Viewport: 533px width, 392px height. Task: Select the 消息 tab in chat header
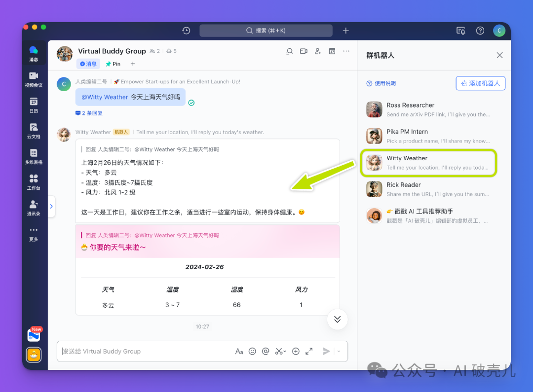tap(88, 64)
